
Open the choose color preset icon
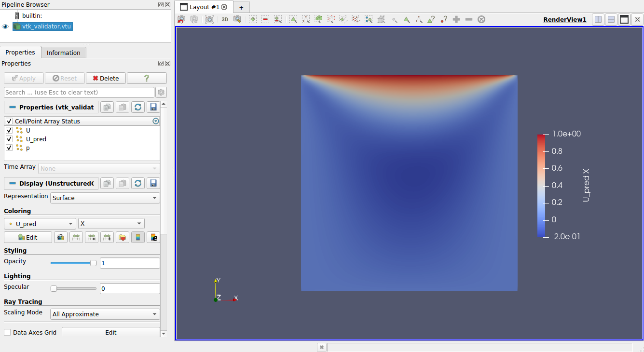[x=123, y=237]
